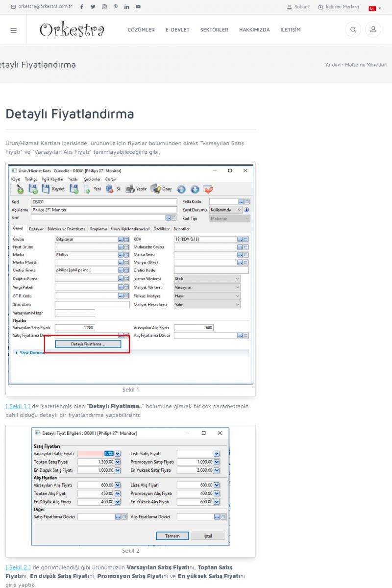Click the Orkestra logo
The height and width of the screenshot is (588, 392).
[x=72, y=30]
